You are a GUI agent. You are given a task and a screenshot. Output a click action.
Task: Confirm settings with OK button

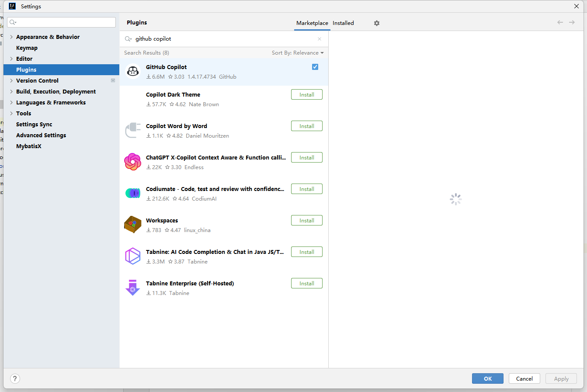pos(488,378)
